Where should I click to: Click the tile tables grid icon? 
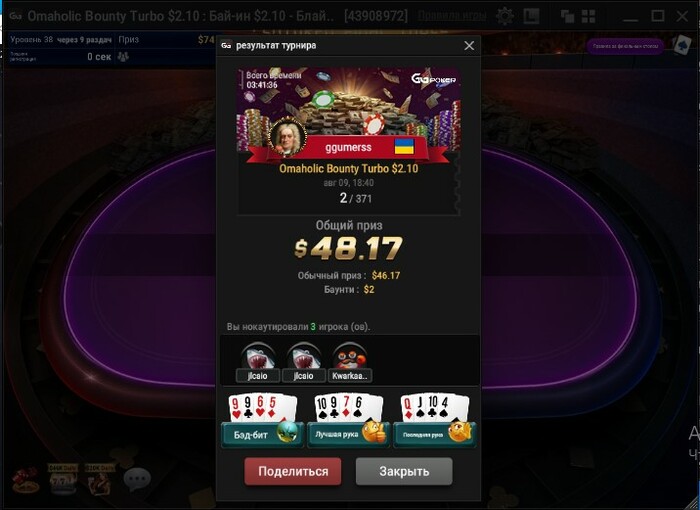click(x=588, y=17)
